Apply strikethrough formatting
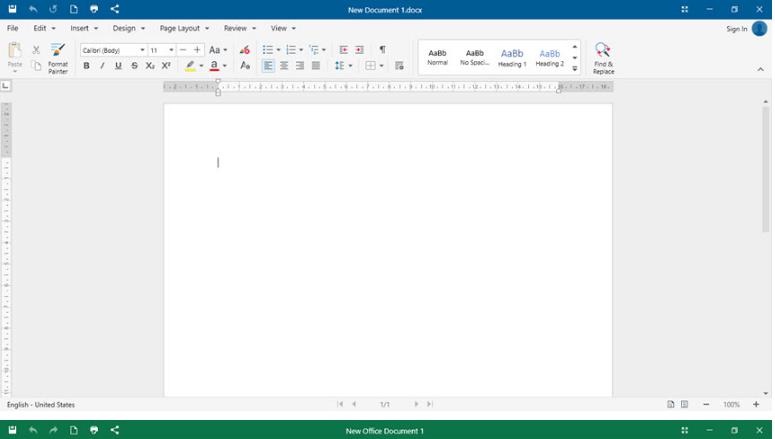The width and height of the screenshot is (775, 439). (134, 66)
